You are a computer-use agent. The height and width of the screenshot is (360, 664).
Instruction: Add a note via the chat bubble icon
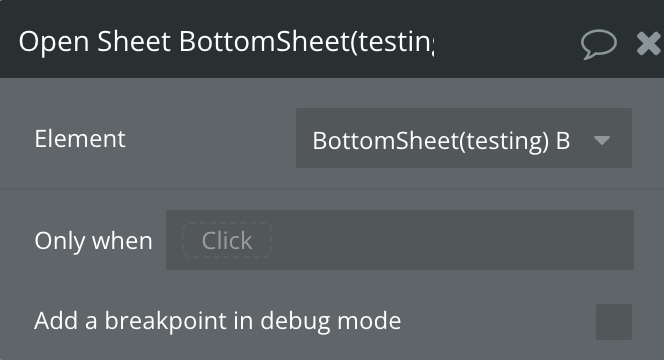pyautogui.click(x=599, y=44)
